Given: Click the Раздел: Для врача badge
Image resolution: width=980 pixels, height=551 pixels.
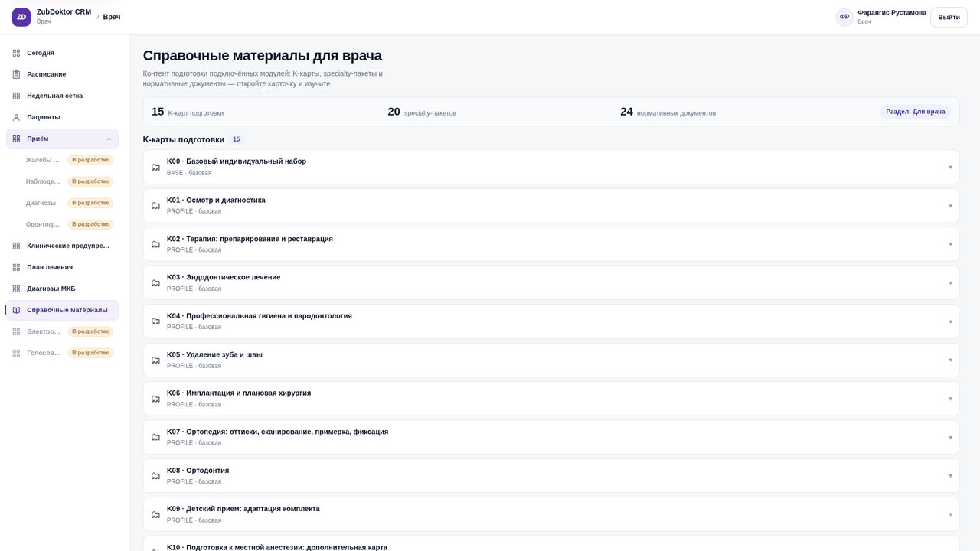Looking at the screenshot, I should point(915,112).
